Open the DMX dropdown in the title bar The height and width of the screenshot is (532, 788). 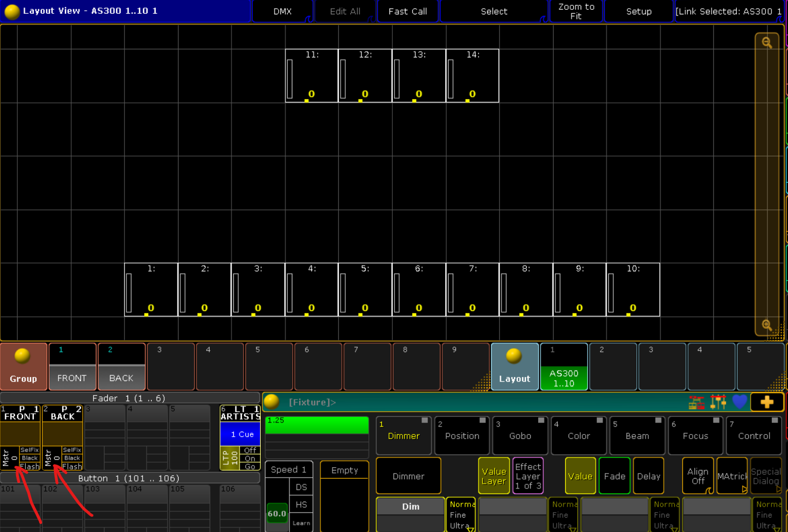coord(283,11)
